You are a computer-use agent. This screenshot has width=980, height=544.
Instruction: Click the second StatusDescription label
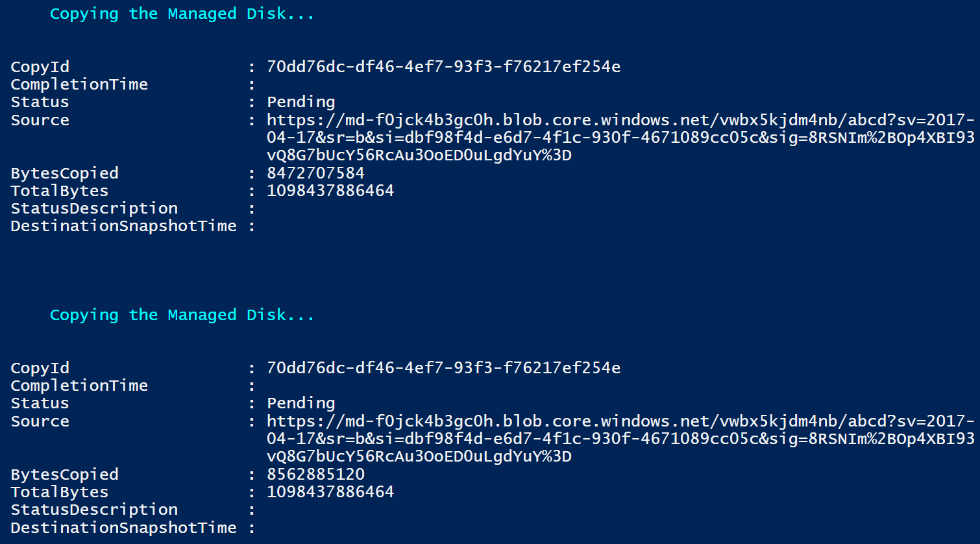click(94, 510)
